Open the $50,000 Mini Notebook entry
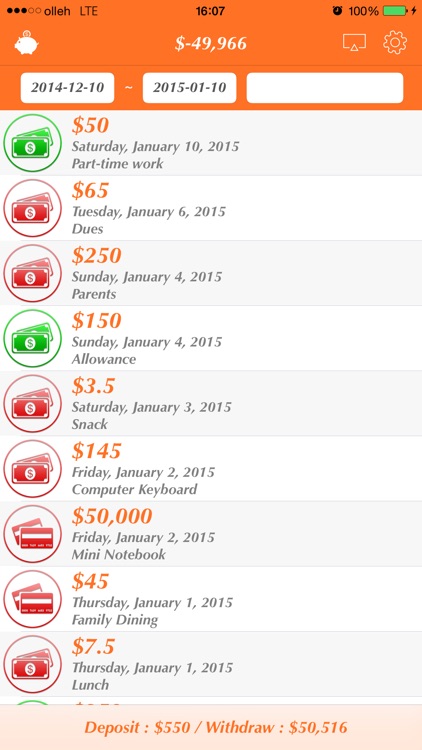The width and height of the screenshot is (422, 750). click(x=211, y=534)
